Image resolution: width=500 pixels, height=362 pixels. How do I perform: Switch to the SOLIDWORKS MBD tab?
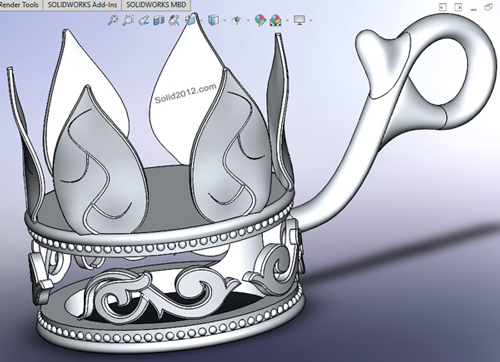tap(156, 5)
